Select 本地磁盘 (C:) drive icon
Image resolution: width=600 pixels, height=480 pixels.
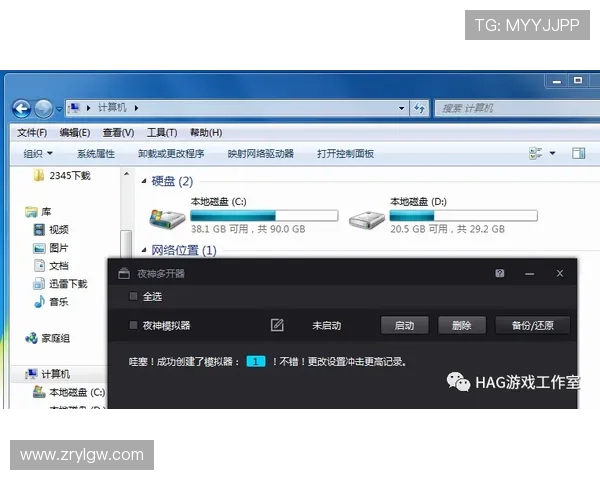pos(167,219)
